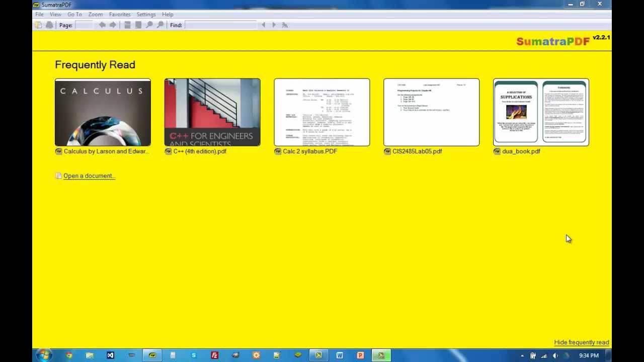Viewport: 644px width, 362px height.
Task: Go to previous page arrow
Action: pyautogui.click(x=102, y=25)
